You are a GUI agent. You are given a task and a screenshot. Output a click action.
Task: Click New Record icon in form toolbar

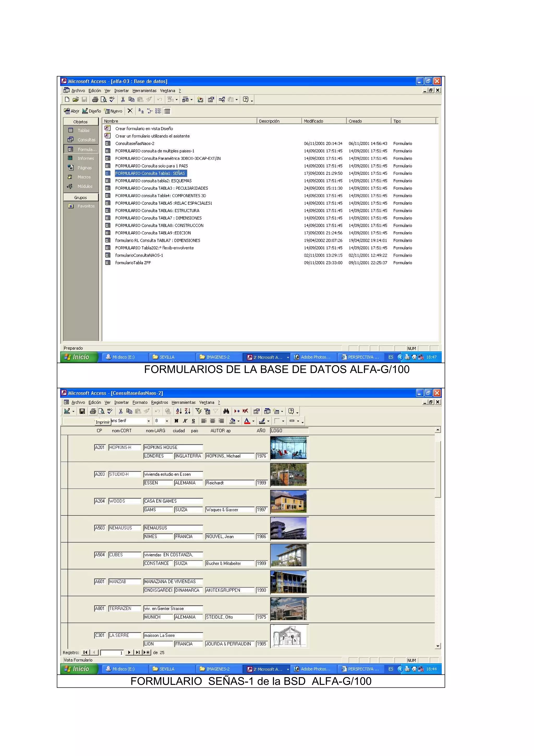pos(237,411)
